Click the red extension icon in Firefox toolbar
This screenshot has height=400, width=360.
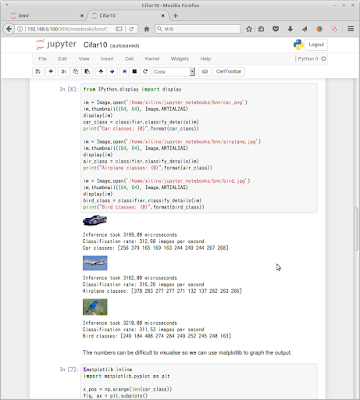click(334, 29)
